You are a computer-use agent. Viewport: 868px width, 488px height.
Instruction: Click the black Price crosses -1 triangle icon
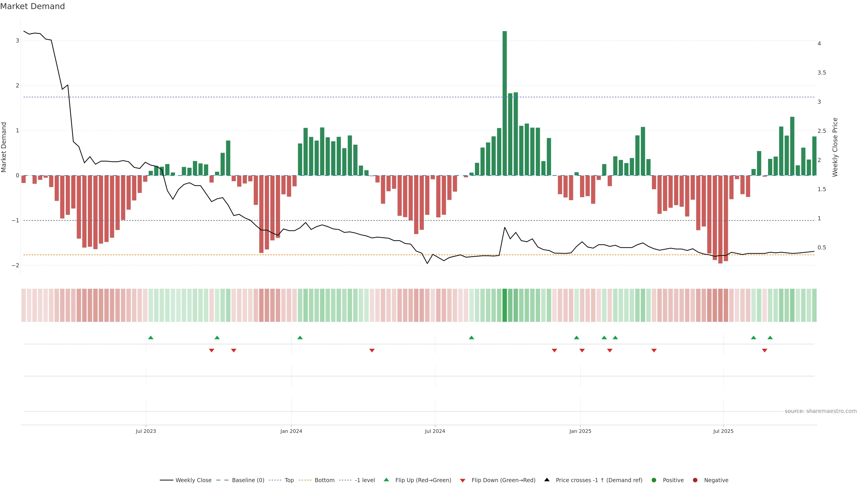tap(547, 480)
